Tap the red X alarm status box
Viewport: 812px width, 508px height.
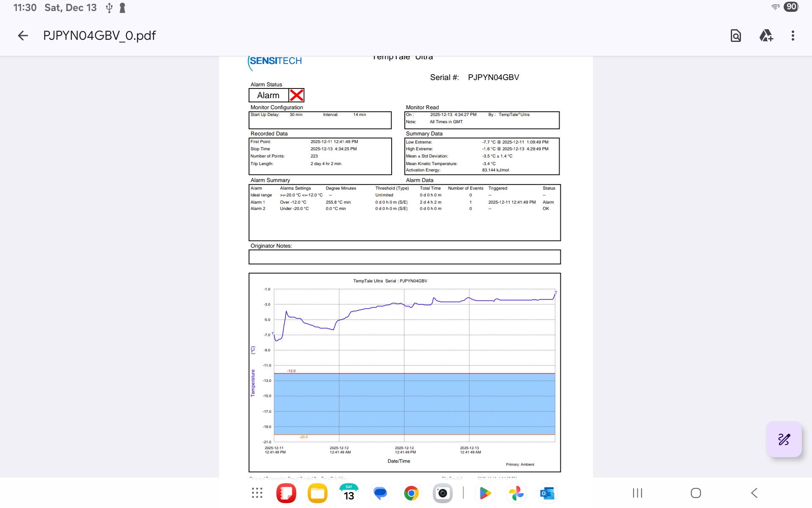pyautogui.click(x=296, y=95)
